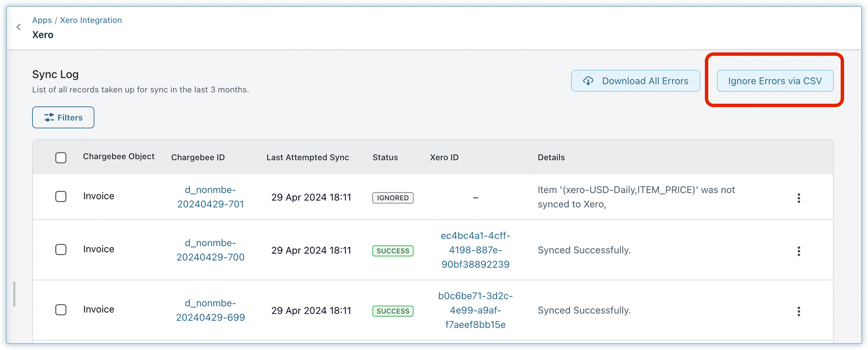Tick the checkbox for invoice 20240429-699

click(x=61, y=310)
